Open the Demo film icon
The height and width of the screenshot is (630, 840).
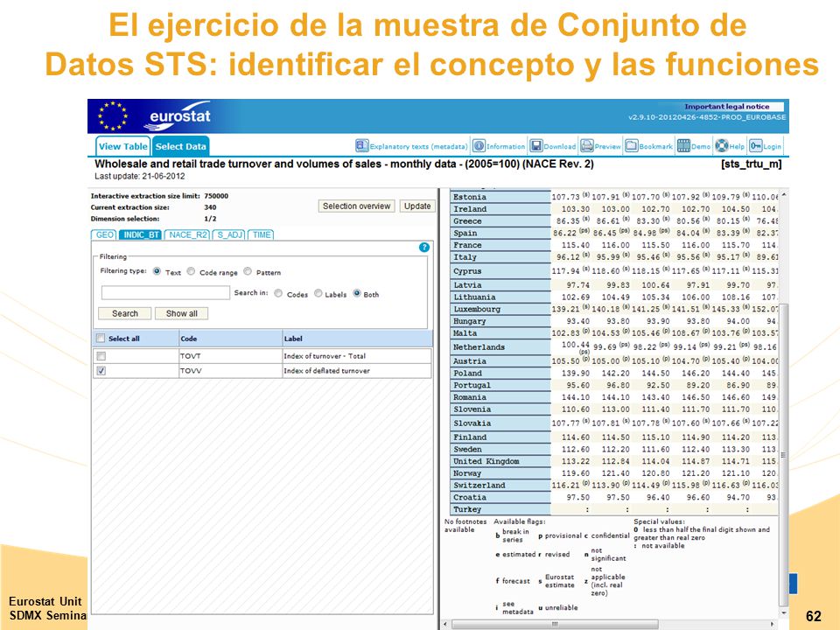point(683,146)
